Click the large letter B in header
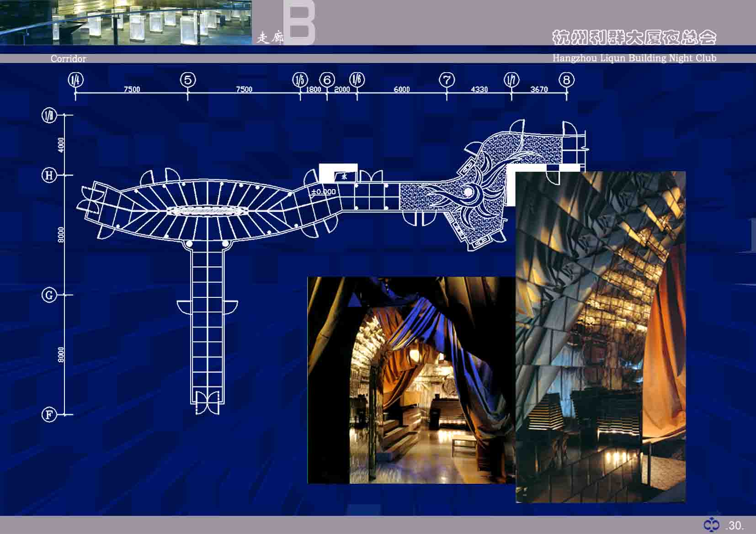This screenshot has height=534, width=756. [x=299, y=22]
